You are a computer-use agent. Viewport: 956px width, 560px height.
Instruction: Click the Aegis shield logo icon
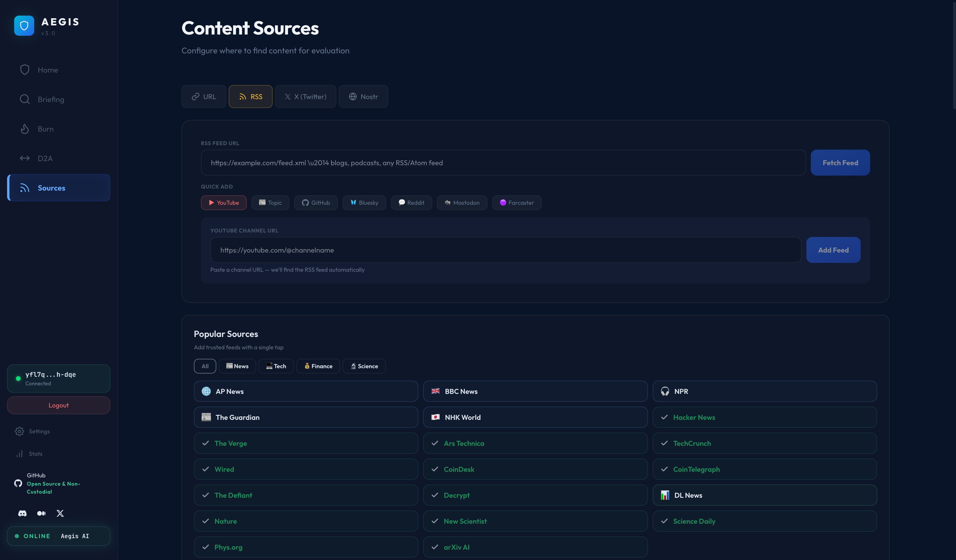tap(24, 25)
